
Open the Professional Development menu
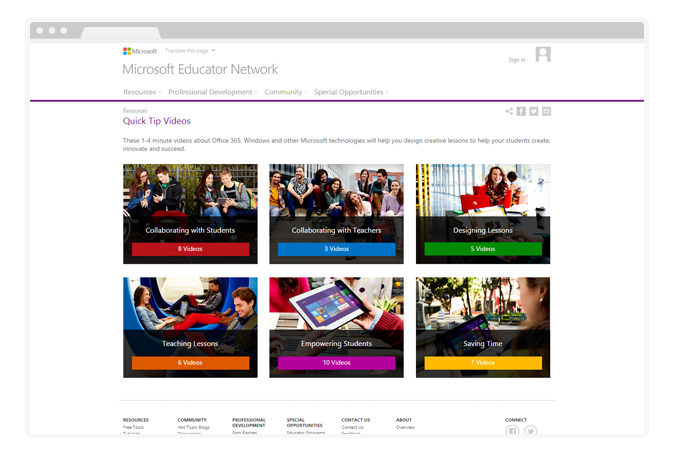click(x=213, y=92)
